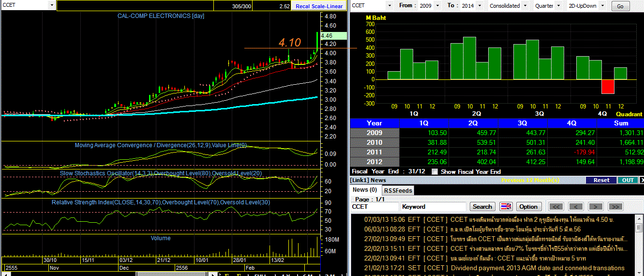Click the 1Q column header in table

424,123
